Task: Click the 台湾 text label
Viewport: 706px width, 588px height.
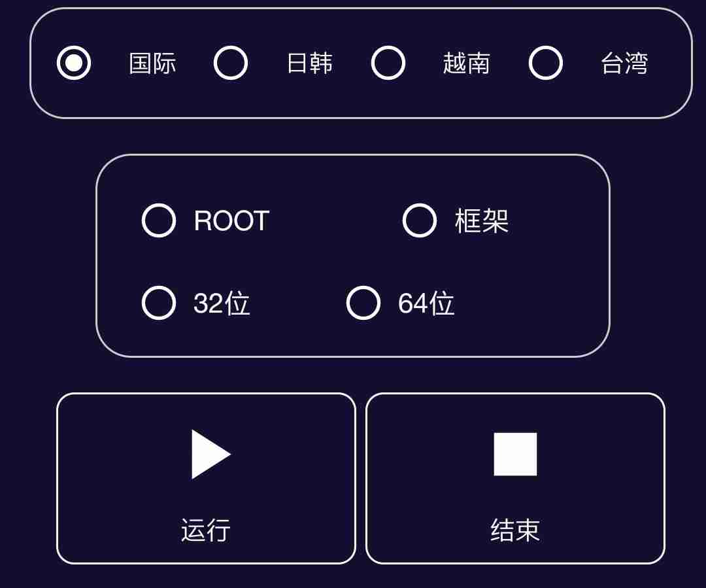Action: tap(624, 63)
